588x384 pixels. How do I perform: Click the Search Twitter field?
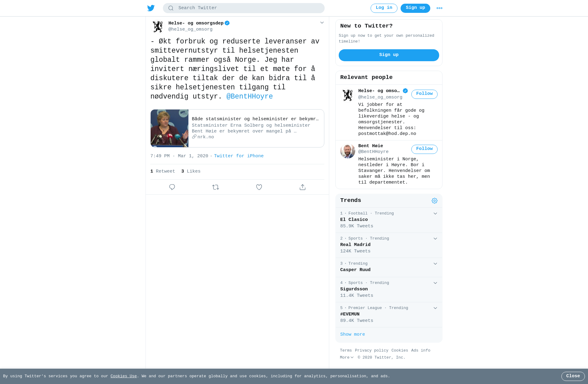point(244,8)
